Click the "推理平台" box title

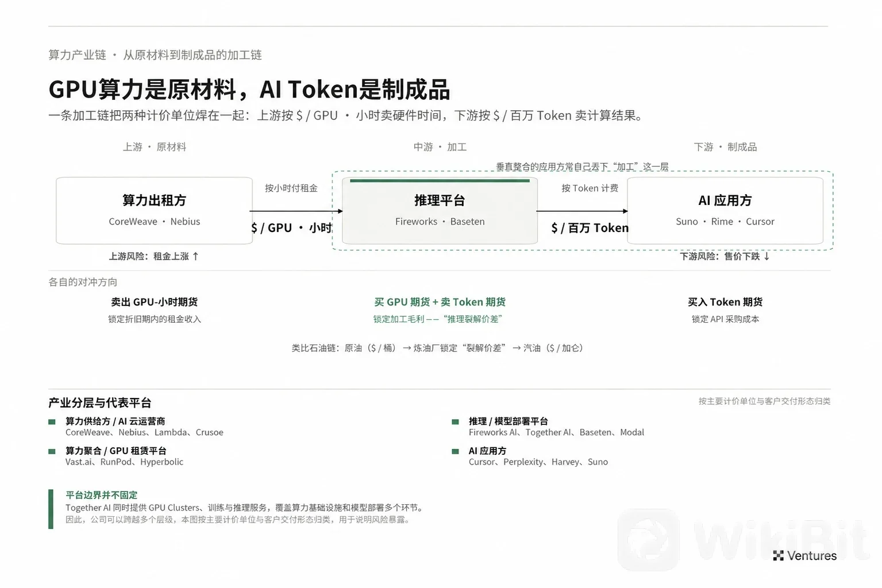pyautogui.click(x=440, y=200)
